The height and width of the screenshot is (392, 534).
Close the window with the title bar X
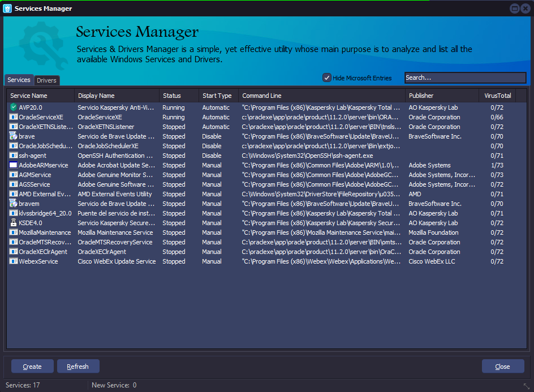click(526, 8)
